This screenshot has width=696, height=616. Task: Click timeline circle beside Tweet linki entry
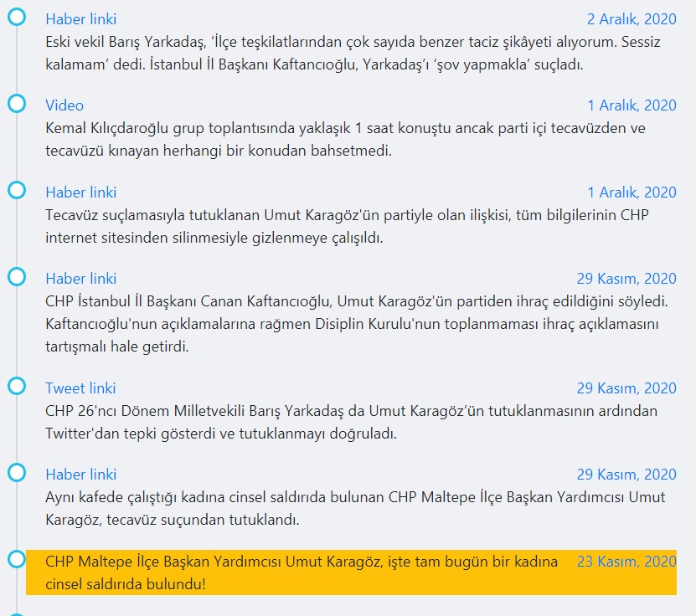pyautogui.click(x=17, y=386)
